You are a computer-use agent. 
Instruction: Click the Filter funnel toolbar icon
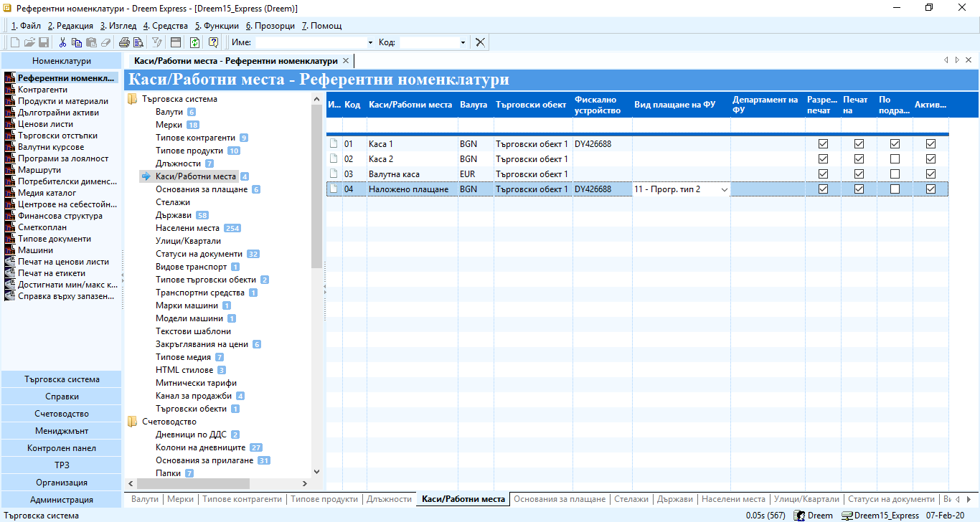point(157,42)
